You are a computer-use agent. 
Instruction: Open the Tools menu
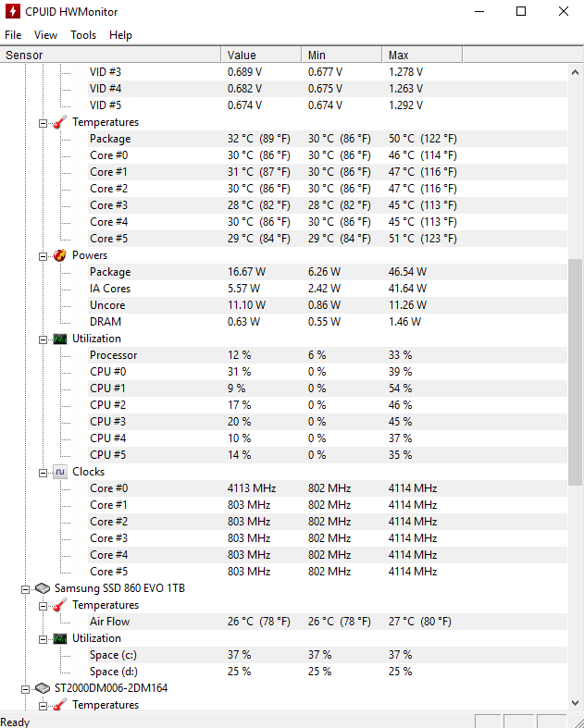tap(83, 35)
